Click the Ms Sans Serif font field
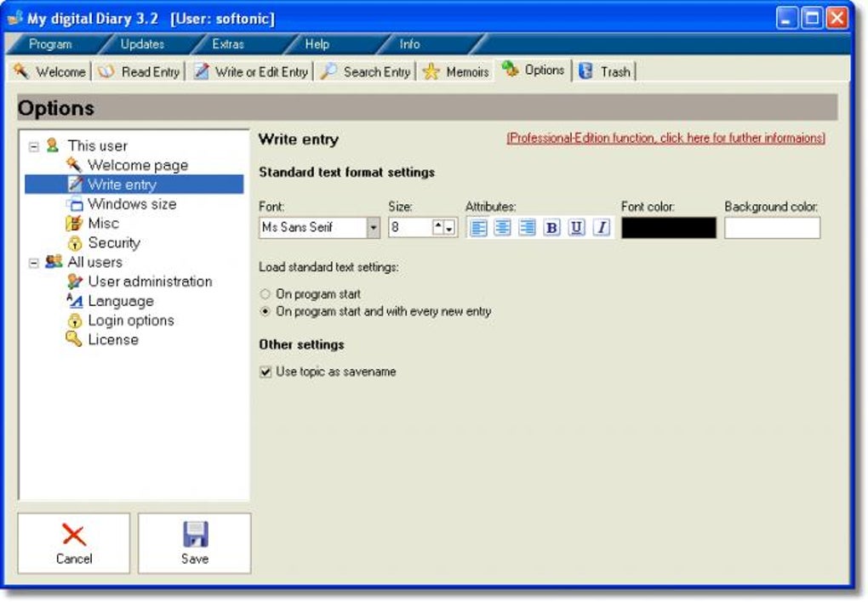 pos(313,227)
